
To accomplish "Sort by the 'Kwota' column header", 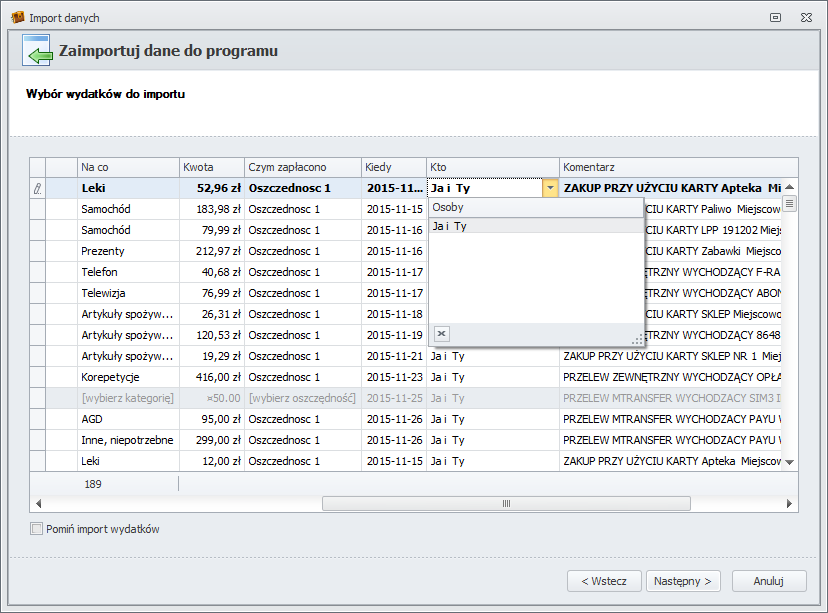I will pyautogui.click(x=211, y=167).
